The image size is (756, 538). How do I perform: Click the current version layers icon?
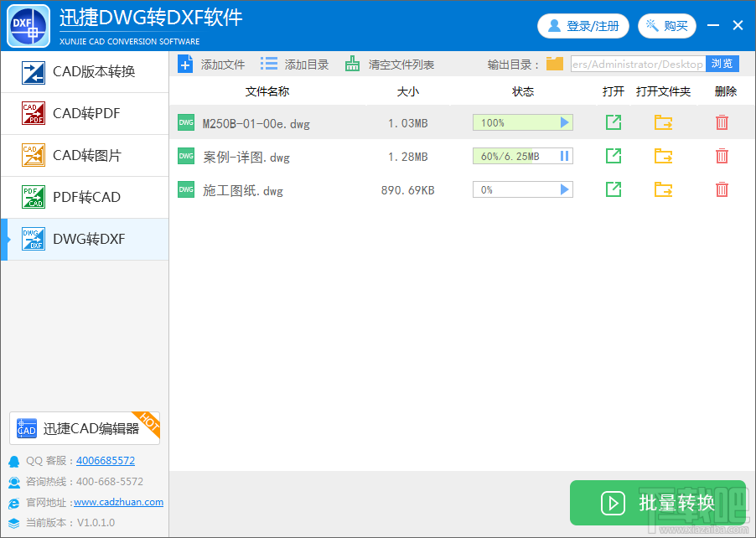click(14, 523)
